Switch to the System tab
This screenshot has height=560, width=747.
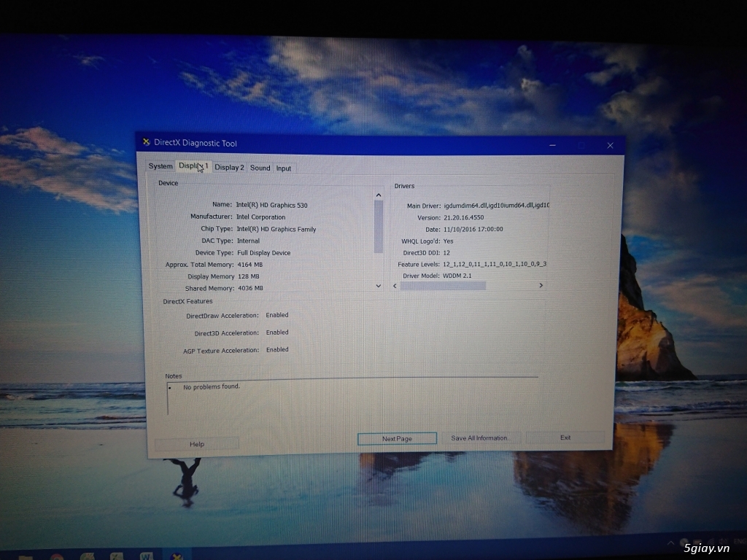pos(160,166)
